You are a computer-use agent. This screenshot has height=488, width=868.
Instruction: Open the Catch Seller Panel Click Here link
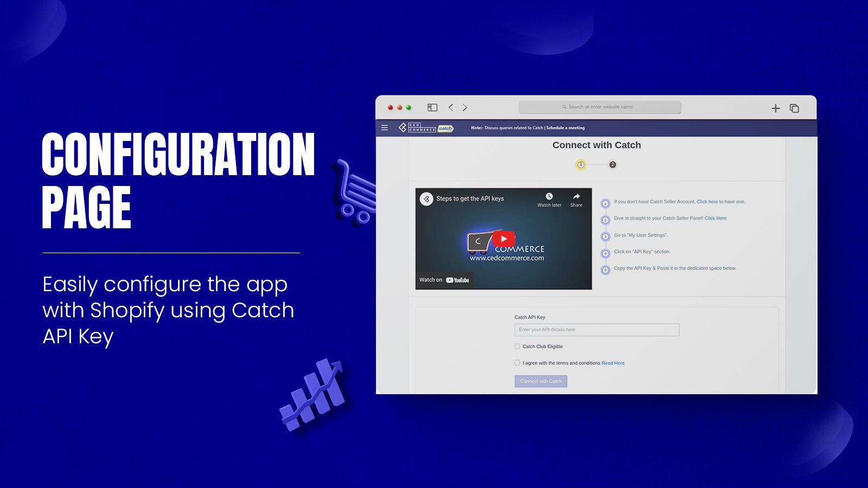pyautogui.click(x=715, y=219)
